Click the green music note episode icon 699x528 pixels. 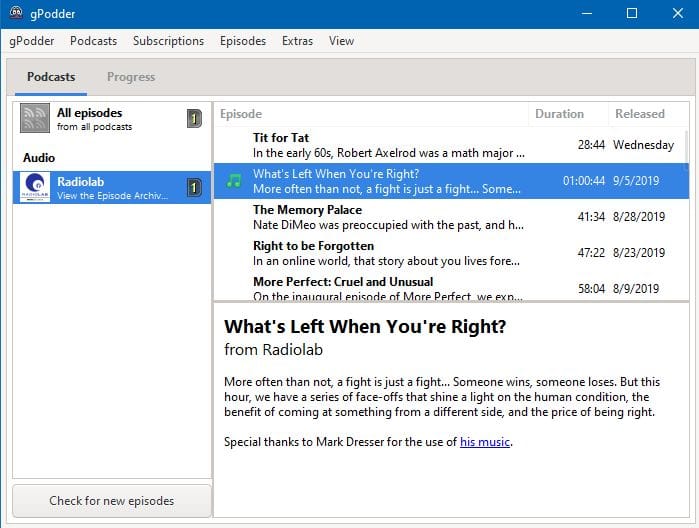[234, 181]
